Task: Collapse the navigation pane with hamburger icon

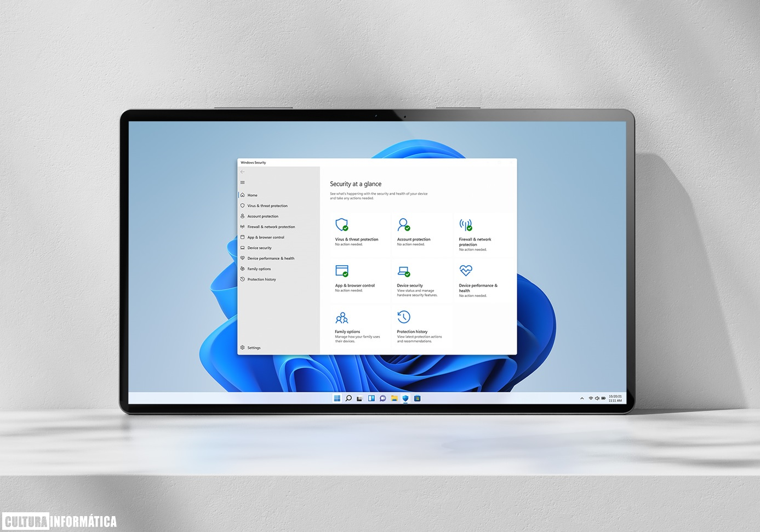Action: tap(243, 183)
